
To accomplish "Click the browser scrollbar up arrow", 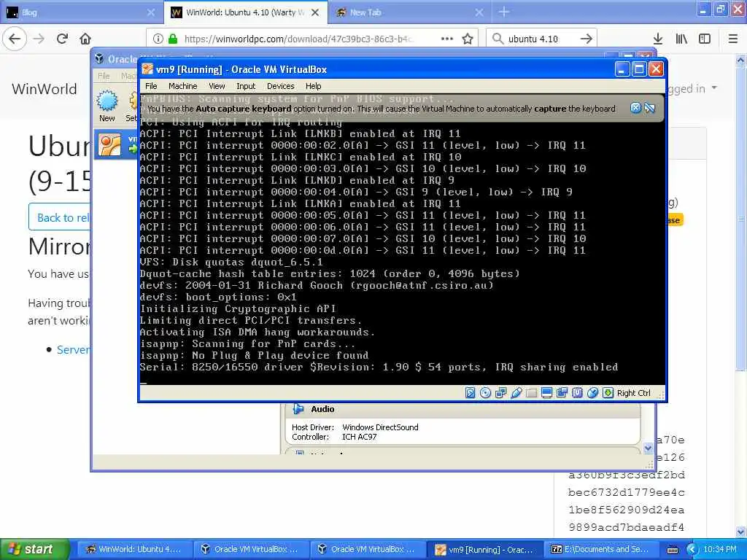I will tap(741, 60).
